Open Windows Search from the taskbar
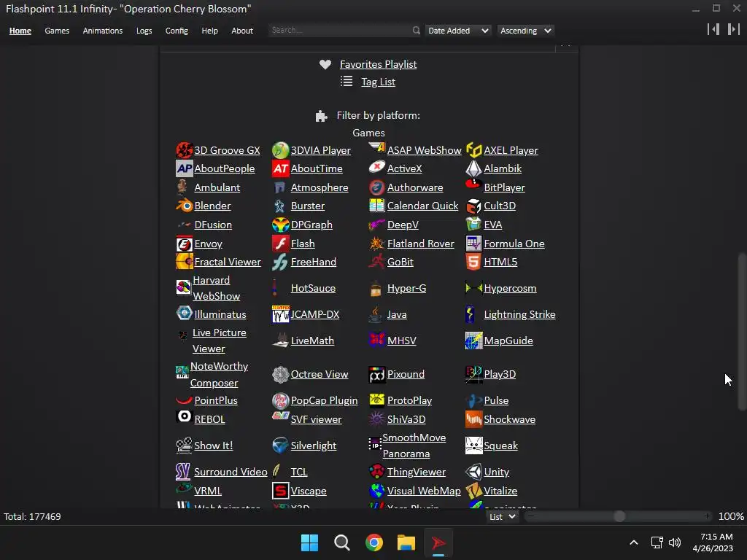Screen dimensions: 747x560 tap(341, 542)
